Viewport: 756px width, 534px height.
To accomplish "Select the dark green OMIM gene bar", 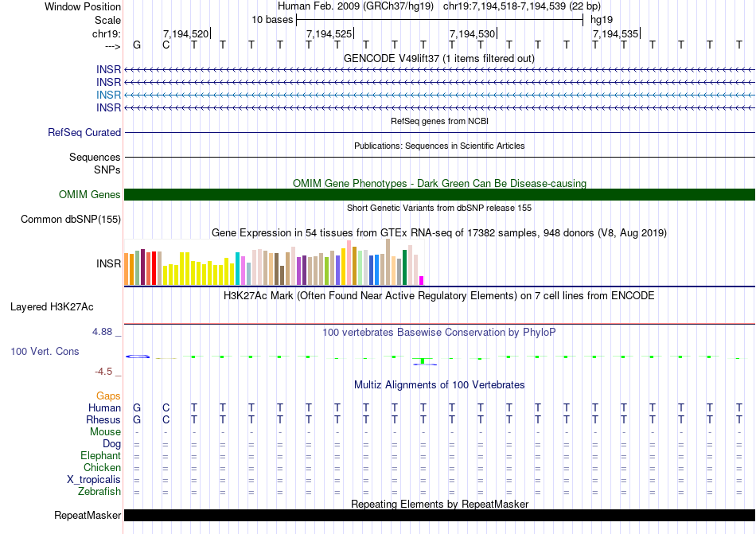I will pos(439,194).
